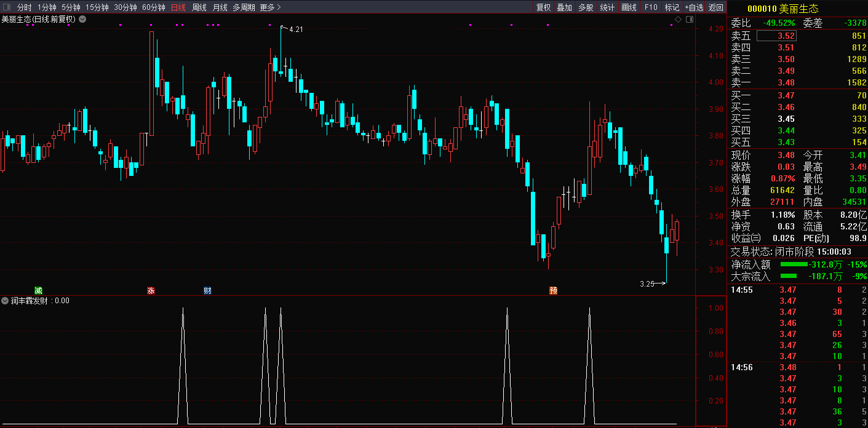Click the 卖一 price 3.48
Image resolution: width=868 pixels, height=428 pixels.
tap(786, 82)
